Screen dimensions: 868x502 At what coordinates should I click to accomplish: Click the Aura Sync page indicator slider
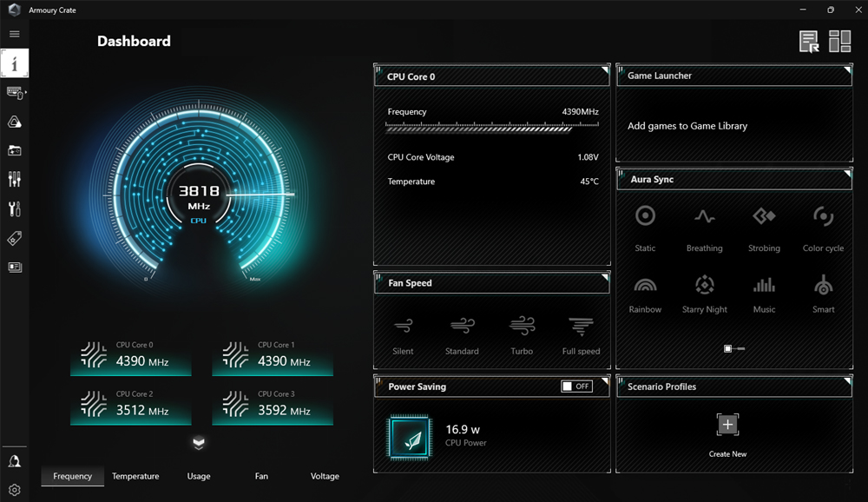(734, 348)
